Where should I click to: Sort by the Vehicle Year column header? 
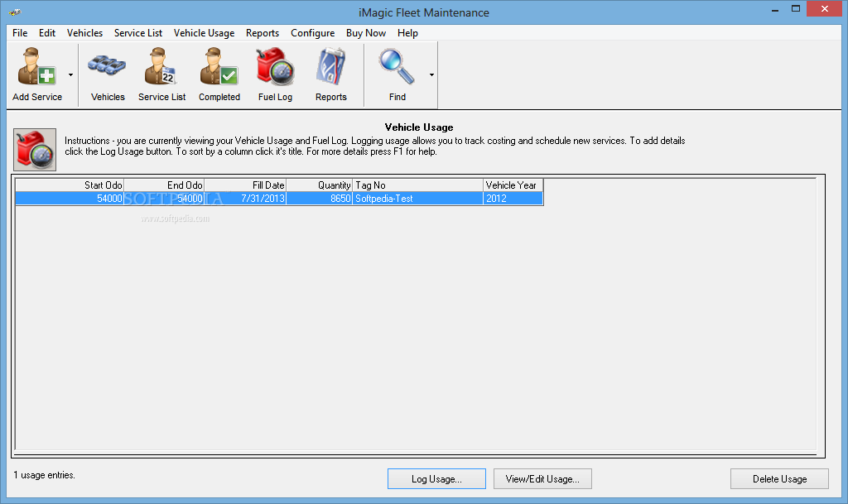[x=513, y=185]
